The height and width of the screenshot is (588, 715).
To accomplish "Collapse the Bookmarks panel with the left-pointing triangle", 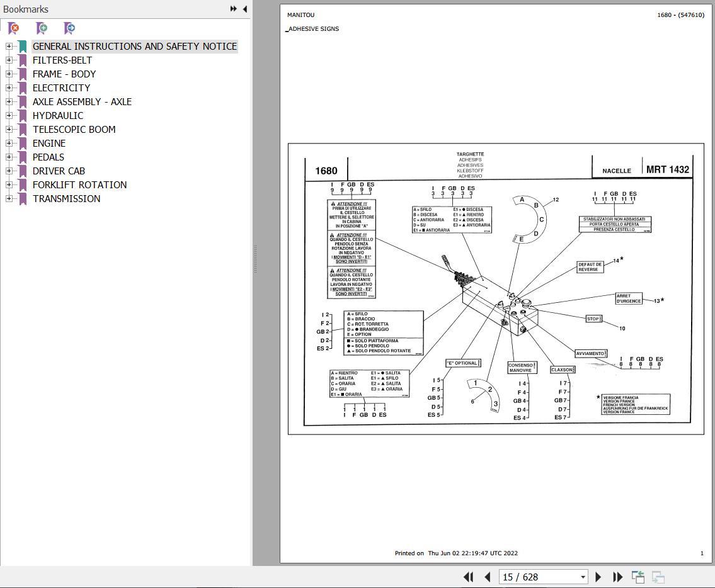I will click(245, 9).
